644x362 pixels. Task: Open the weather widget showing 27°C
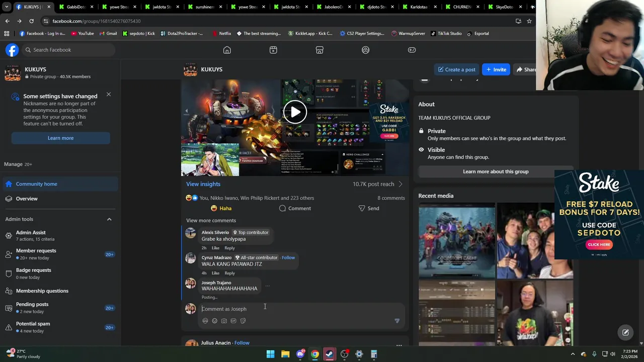click(23, 354)
